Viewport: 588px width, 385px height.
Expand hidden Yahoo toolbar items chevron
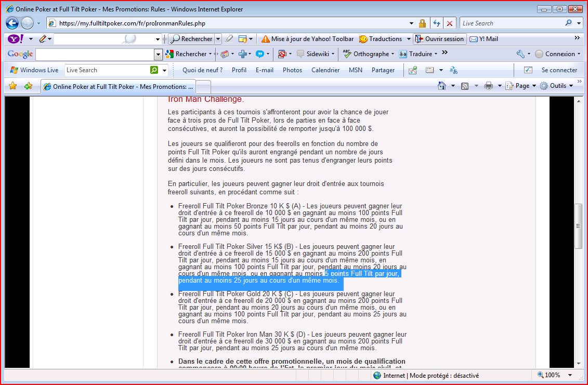[577, 38]
